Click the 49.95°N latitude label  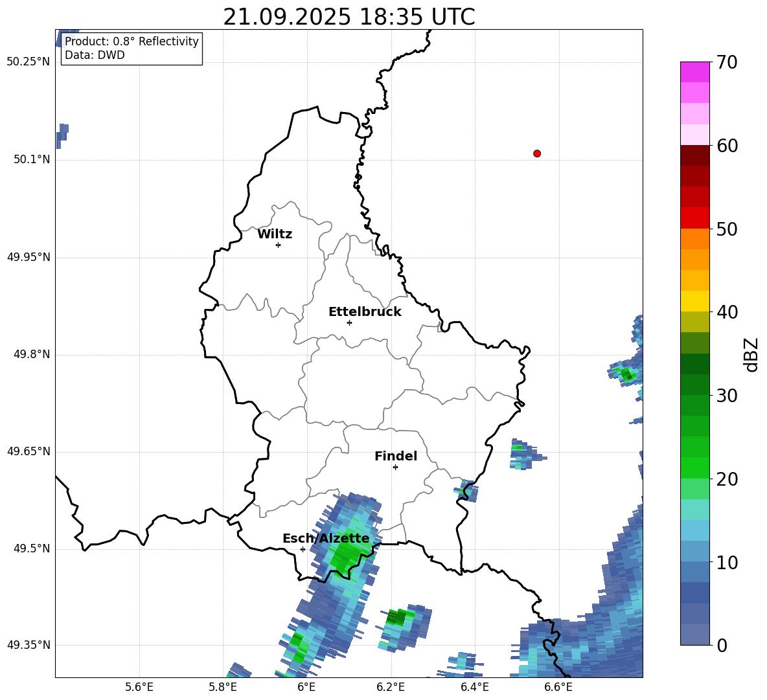tap(29, 257)
